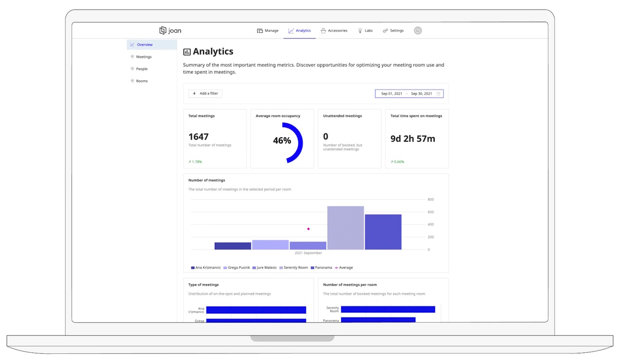The width and height of the screenshot is (620, 364).
Task: Click the Analytics chart icon
Action: [291, 31]
